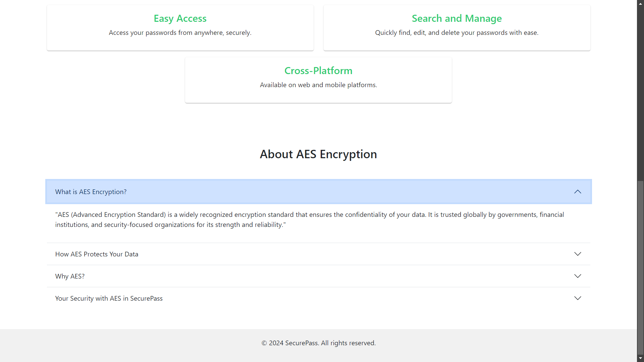
Task: Click the downward chevron next to Why AES?
Action: point(578,276)
